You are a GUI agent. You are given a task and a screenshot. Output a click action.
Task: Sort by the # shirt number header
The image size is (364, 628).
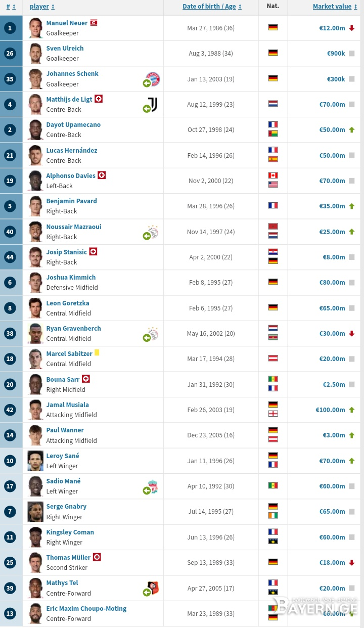tap(11, 7)
